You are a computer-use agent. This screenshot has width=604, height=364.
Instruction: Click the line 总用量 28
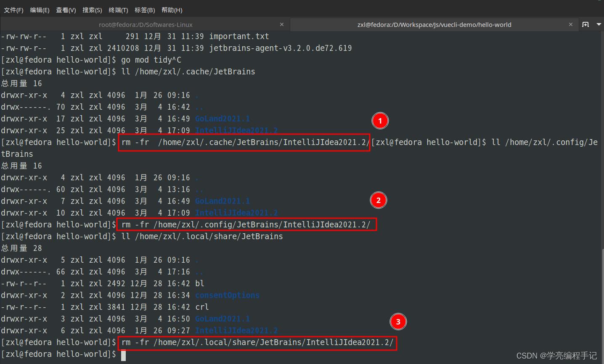coord(21,248)
